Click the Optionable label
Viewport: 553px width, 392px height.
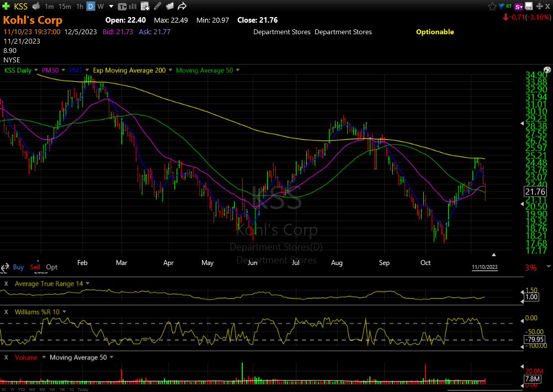coord(435,32)
